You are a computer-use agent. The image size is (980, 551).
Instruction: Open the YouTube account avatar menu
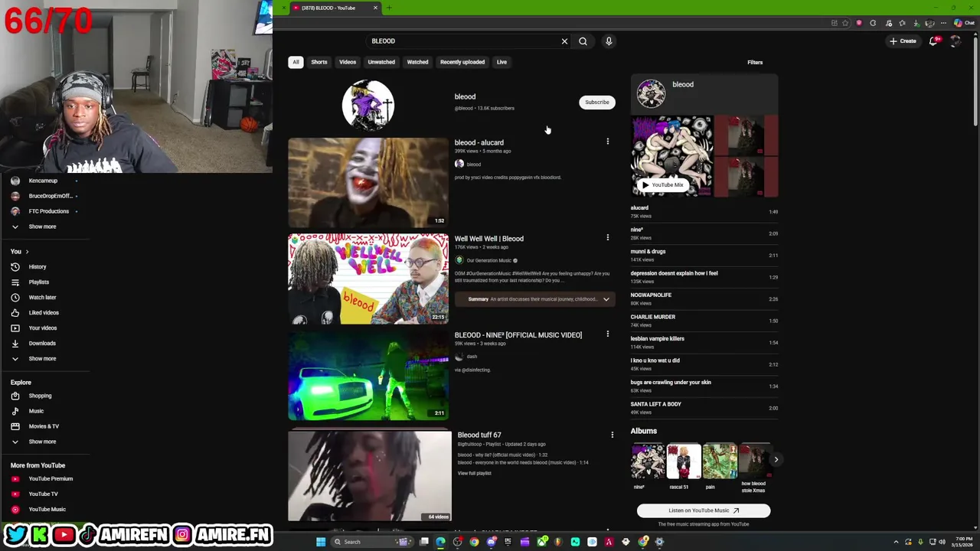[955, 41]
